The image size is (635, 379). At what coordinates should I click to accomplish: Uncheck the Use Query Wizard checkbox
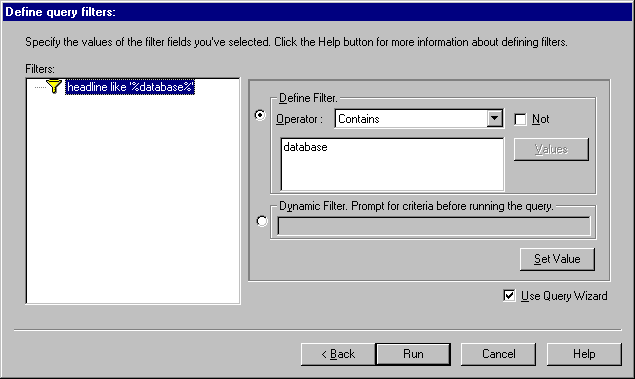click(509, 296)
